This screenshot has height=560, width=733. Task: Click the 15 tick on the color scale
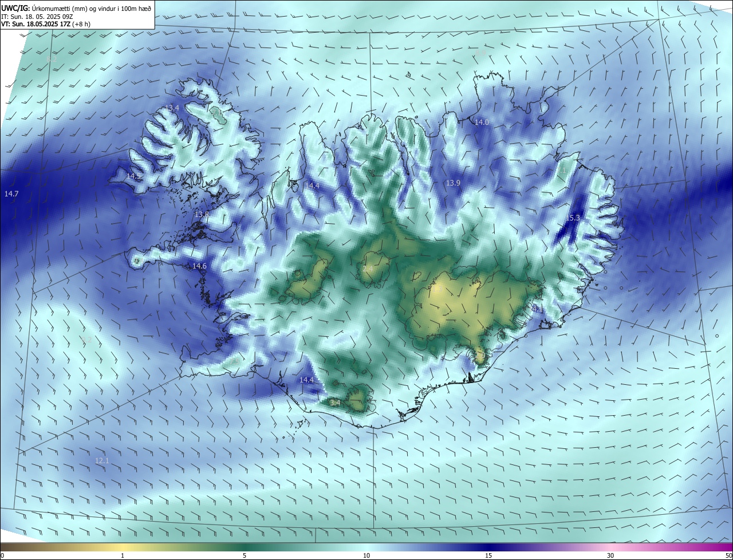[x=488, y=555]
